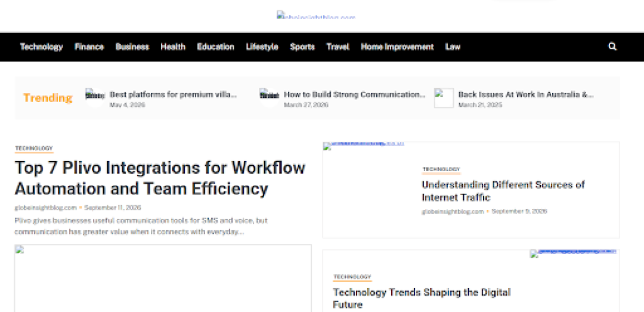Click TECHNOLOGY tag above Internet Traffic article
The image size is (644, 312).
(441, 169)
